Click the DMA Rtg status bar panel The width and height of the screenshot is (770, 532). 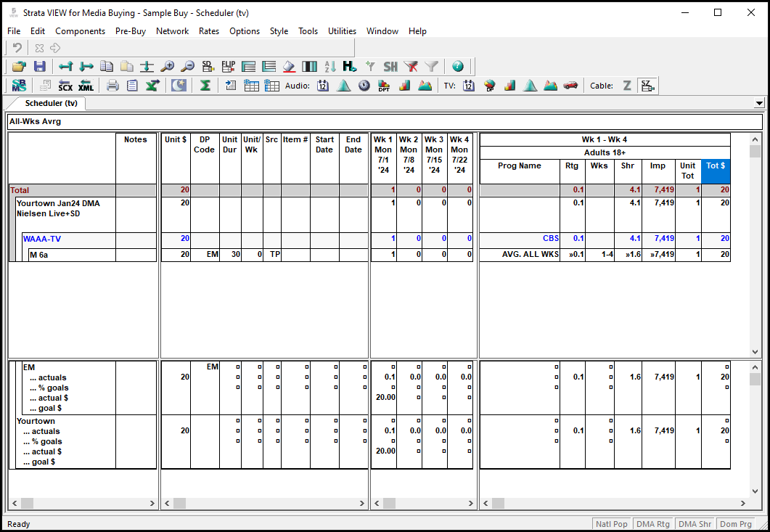coord(652,524)
